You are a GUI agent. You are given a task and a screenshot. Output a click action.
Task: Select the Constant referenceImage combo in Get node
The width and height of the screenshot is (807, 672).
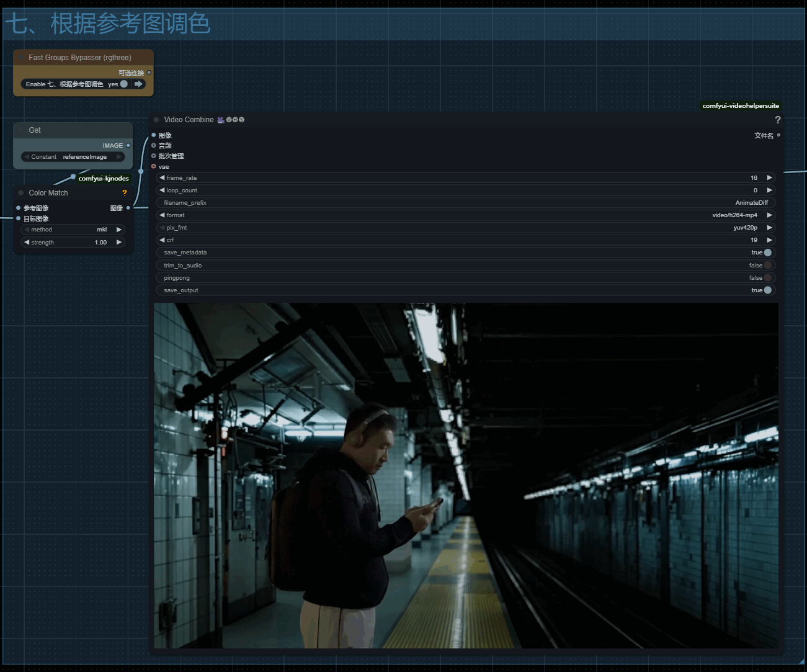(73, 157)
